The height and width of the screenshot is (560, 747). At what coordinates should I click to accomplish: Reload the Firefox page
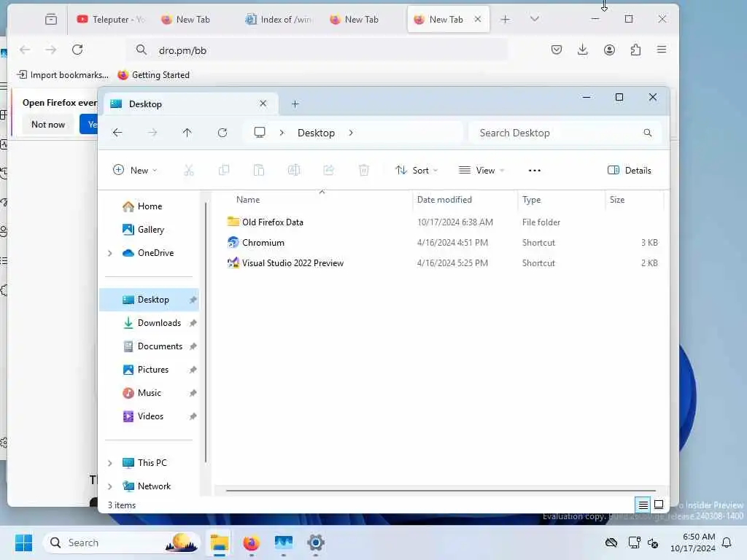(x=77, y=50)
